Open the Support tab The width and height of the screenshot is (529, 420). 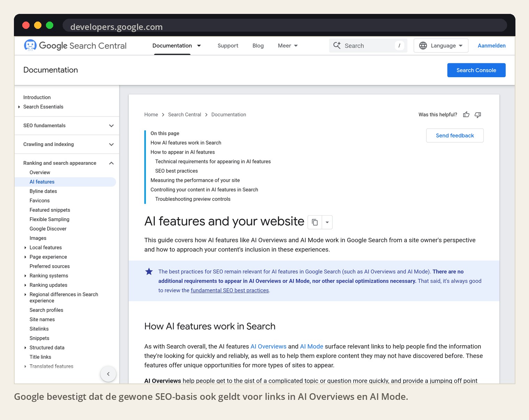point(228,46)
